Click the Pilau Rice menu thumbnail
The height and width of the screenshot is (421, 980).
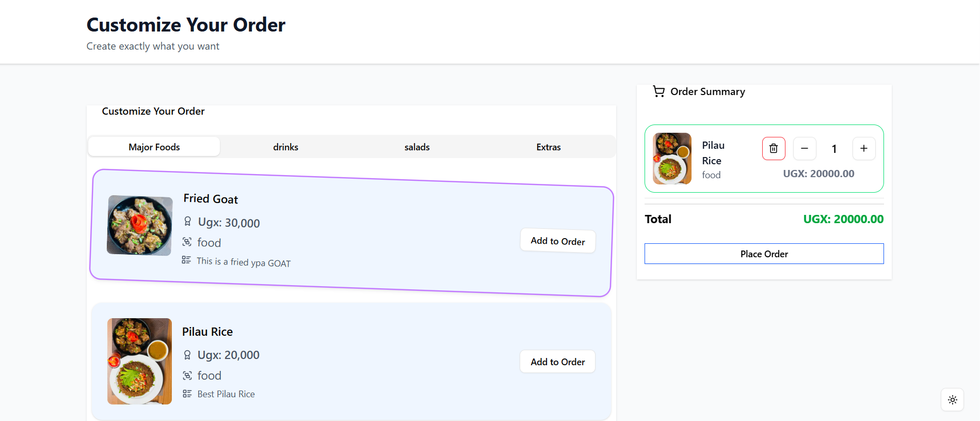(139, 361)
